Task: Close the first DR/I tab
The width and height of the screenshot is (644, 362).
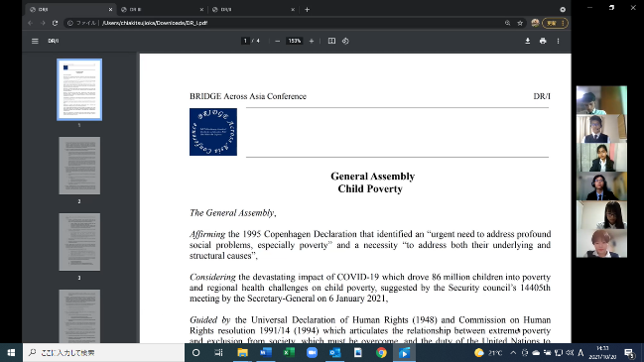Action: tap(110, 10)
